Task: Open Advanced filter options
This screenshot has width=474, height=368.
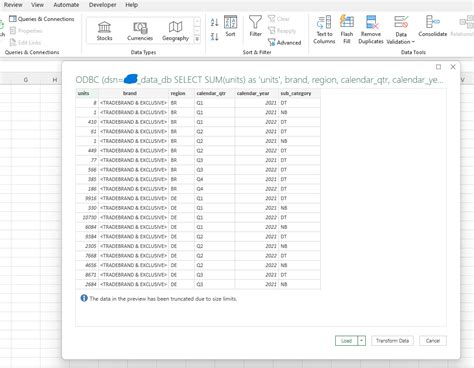Action: pyautogui.click(x=284, y=42)
